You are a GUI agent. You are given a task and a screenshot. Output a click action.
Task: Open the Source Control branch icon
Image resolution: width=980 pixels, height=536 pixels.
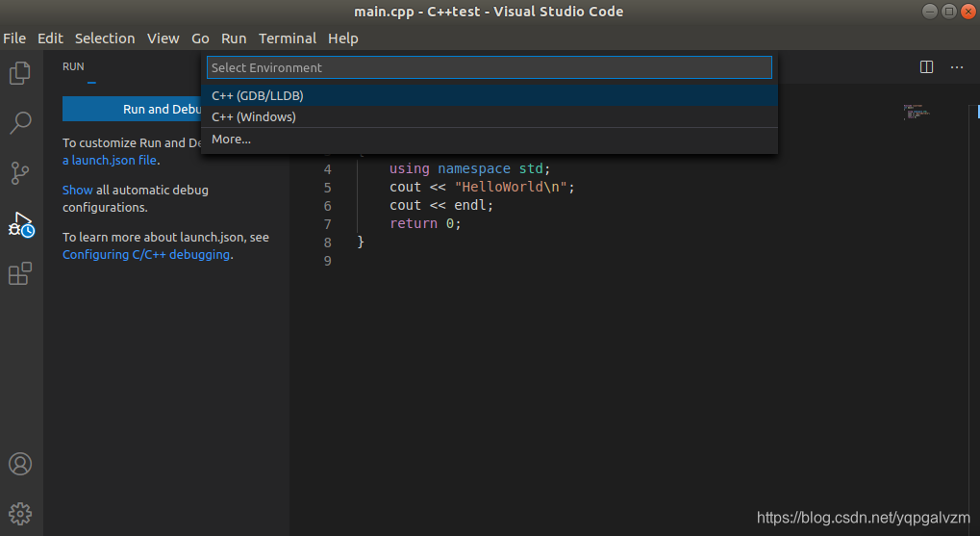(20, 173)
